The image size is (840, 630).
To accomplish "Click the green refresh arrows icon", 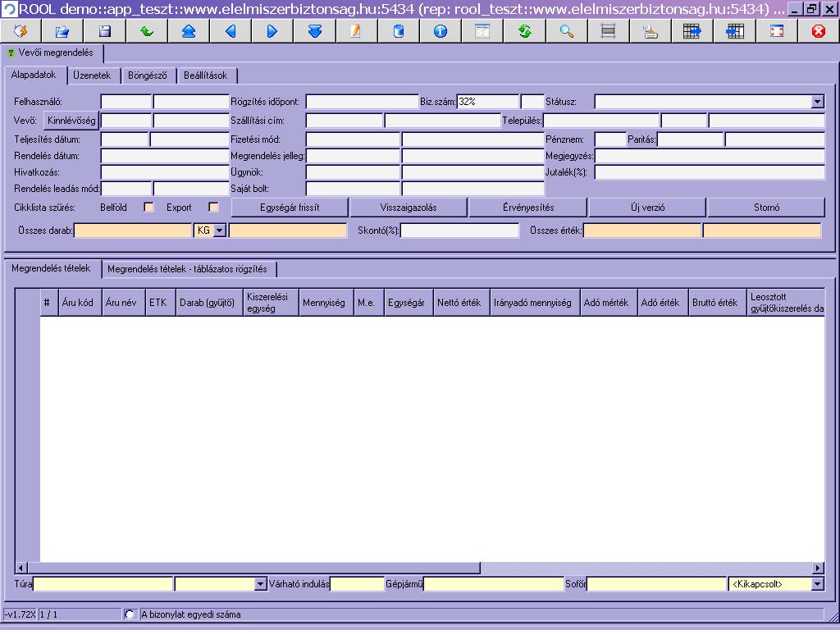I will (525, 31).
